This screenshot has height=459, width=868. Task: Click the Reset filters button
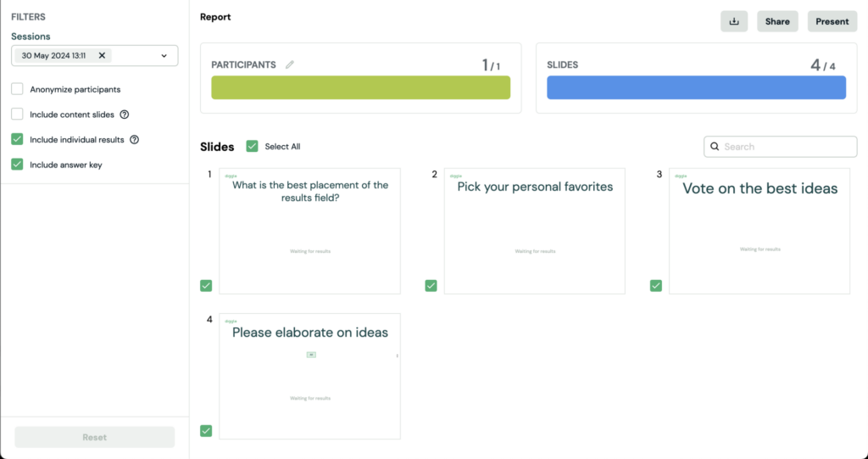pyautogui.click(x=95, y=438)
